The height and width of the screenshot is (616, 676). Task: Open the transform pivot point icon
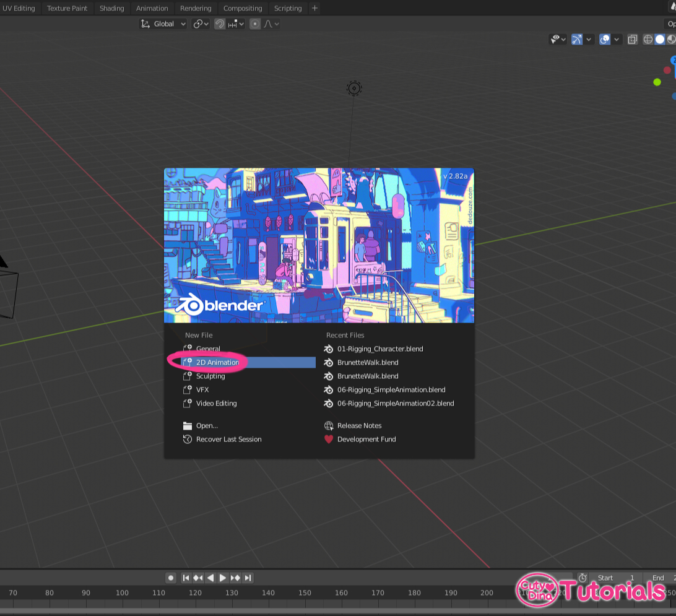[198, 24]
